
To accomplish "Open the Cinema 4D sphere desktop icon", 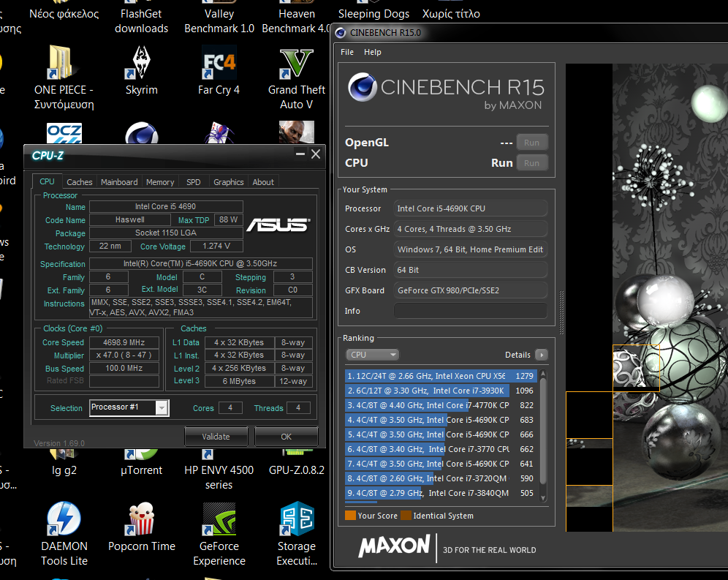I will (142, 132).
